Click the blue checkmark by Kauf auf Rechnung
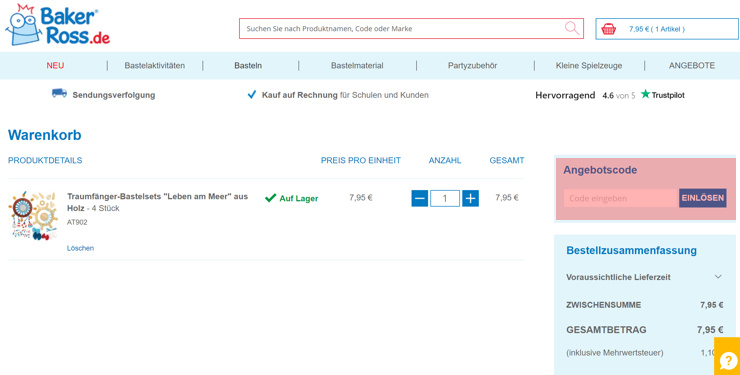 252,95
